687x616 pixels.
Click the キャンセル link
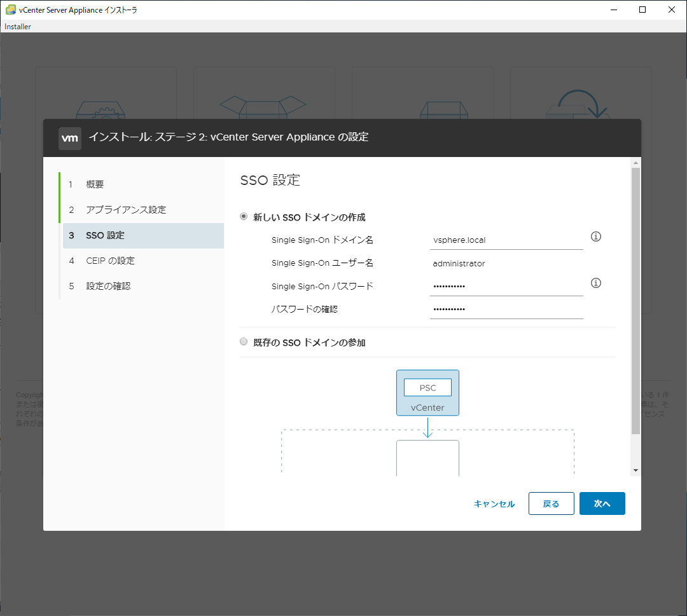(494, 504)
